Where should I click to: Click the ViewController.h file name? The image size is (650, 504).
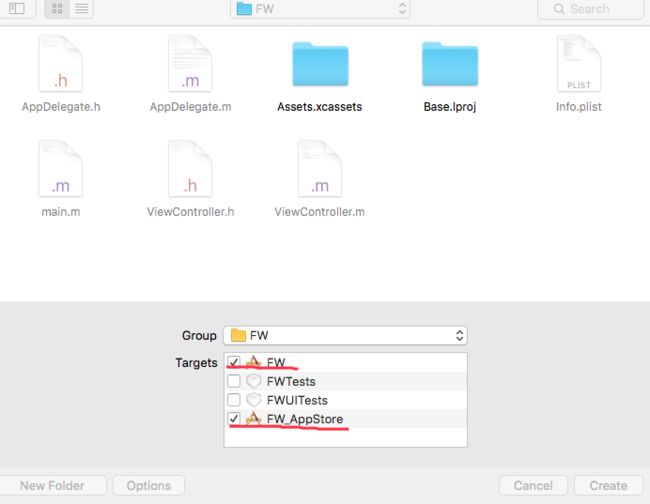coord(191,212)
